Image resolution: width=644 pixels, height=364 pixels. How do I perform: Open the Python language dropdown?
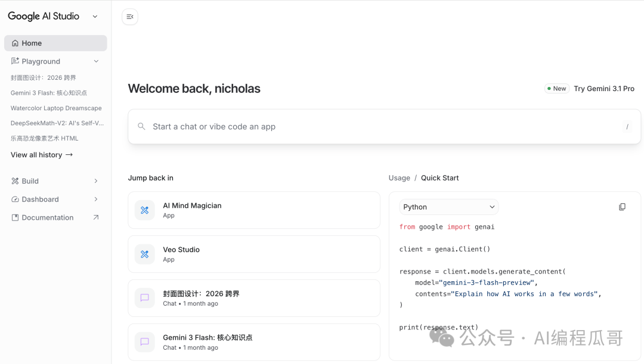(x=449, y=207)
